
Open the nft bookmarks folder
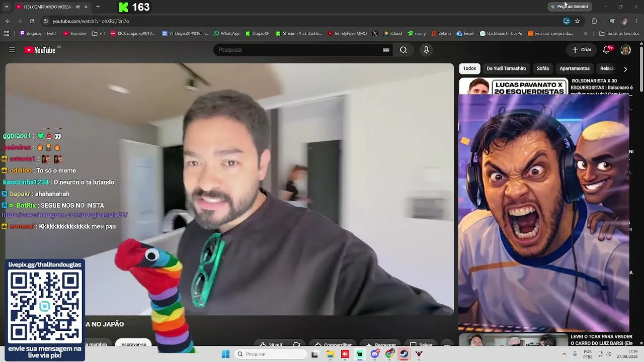coord(98,34)
